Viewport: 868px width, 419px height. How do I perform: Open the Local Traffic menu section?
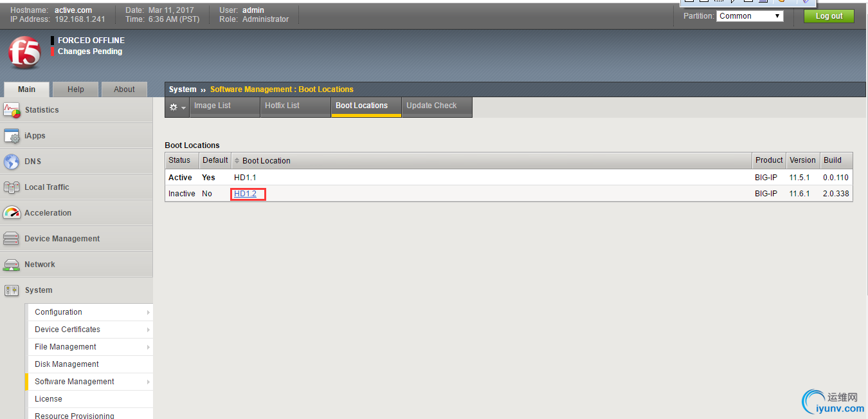coord(77,187)
